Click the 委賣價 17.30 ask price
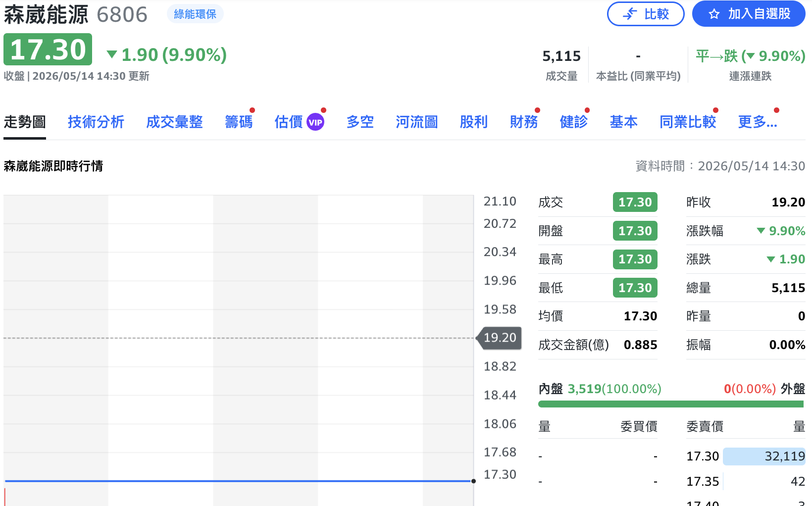 (703, 456)
